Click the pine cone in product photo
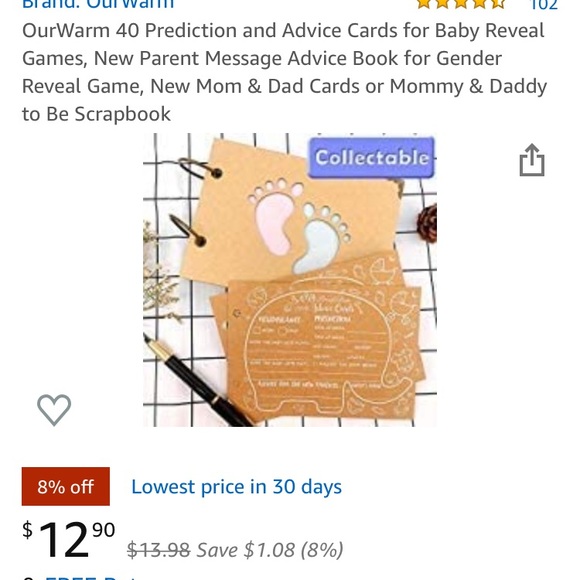The height and width of the screenshot is (580, 580). tap(428, 223)
